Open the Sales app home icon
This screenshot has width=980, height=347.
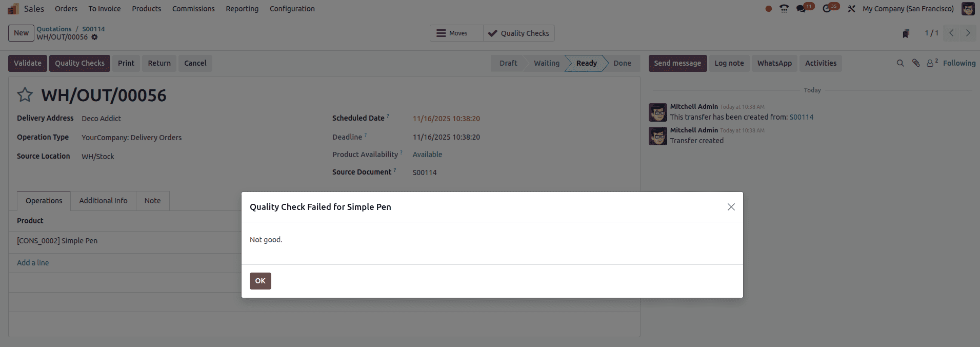[13, 9]
